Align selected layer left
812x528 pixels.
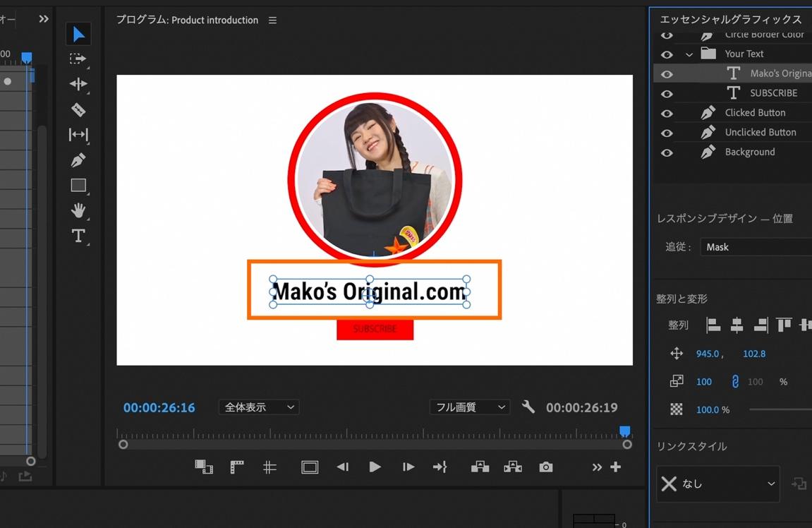[714, 325]
